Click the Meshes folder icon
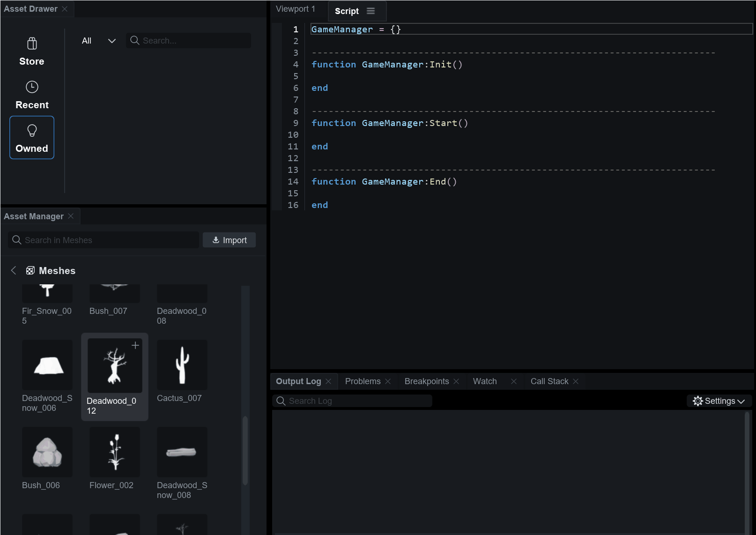Image resolution: width=756 pixels, height=535 pixels. click(30, 271)
